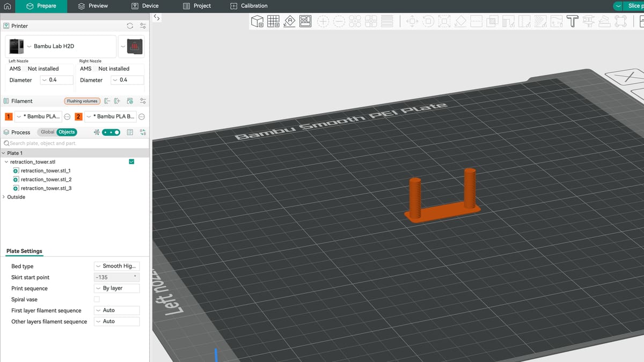Select the Scale tool in the toolbar

[444, 21]
